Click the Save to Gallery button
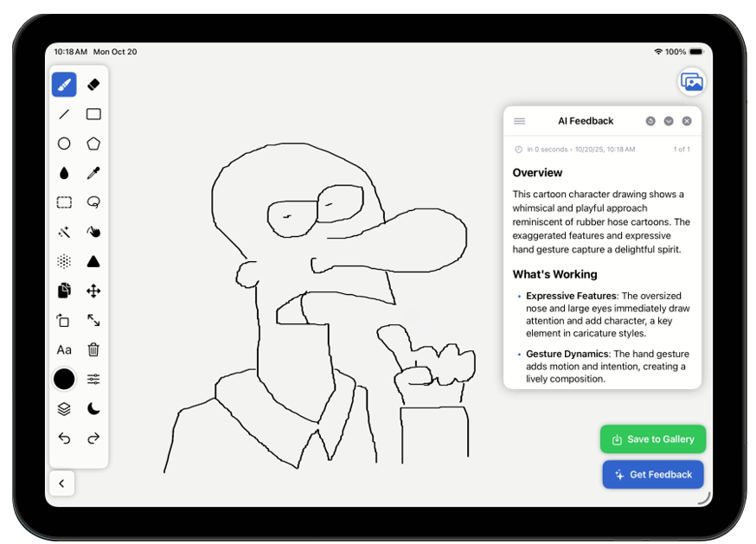 pos(653,439)
